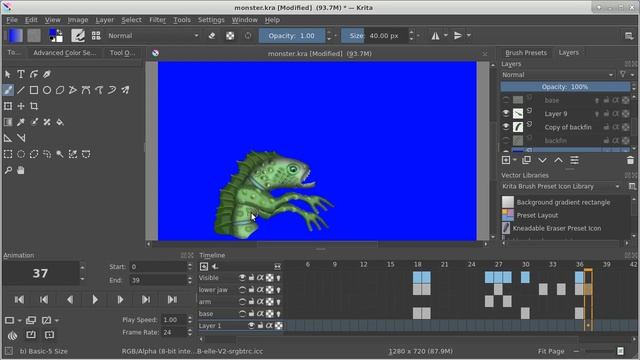Jump to last frame button
This screenshot has width=640, height=360.
(x=172, y=300)
